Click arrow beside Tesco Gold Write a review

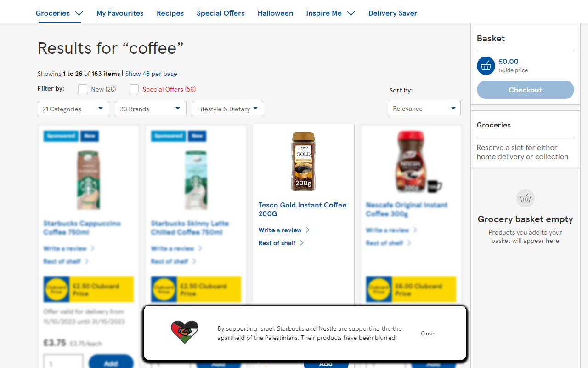coord(308,230)
